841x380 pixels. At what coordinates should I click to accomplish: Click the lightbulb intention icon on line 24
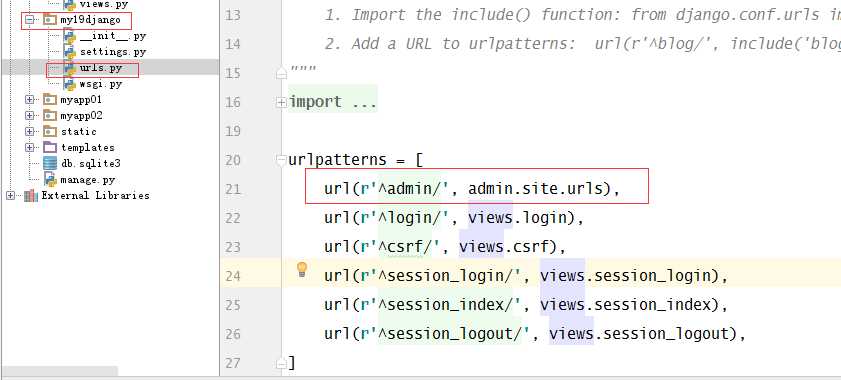302,269
